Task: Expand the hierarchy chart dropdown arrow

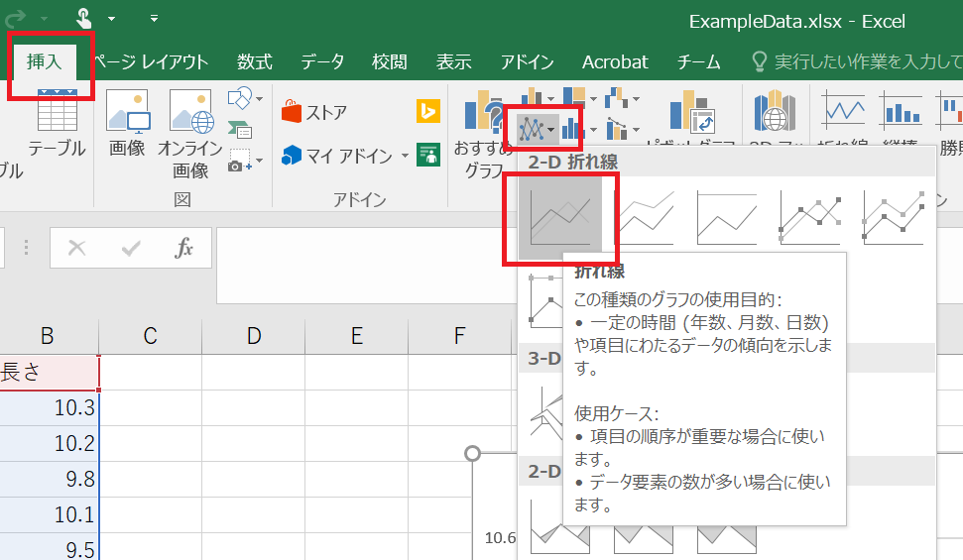Action: (593, 99)
